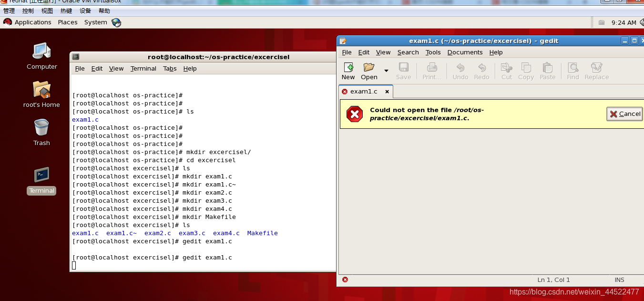Image resolution: width=644 pixels, height=301 pixels.
Task: Click the exam1.c~ entry in terminal listing
Action: tap(122, 233)
